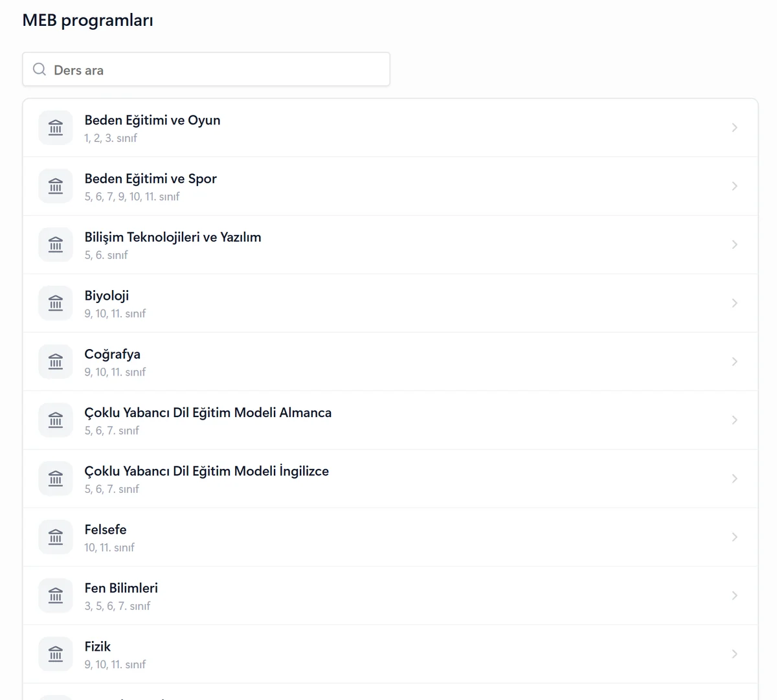Click the institution icon next to Felsefe
Viewport: 777px width, 700px height.
56,537
